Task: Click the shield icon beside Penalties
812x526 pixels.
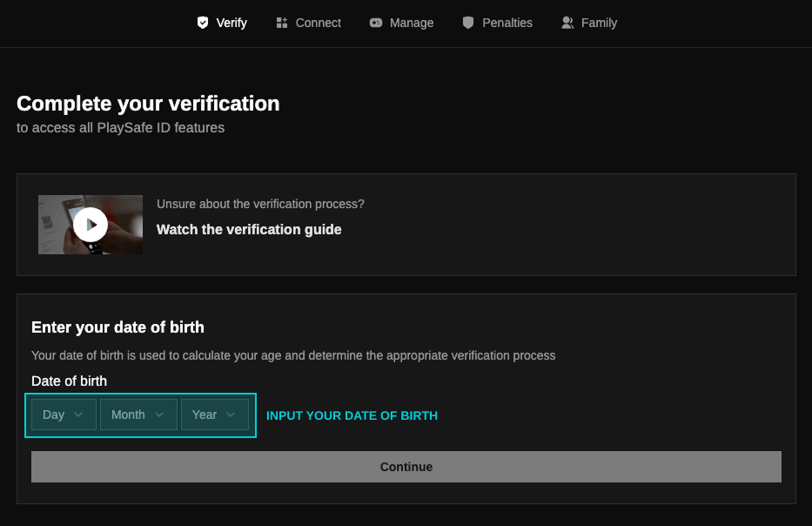Action: (x=468, y=23)
